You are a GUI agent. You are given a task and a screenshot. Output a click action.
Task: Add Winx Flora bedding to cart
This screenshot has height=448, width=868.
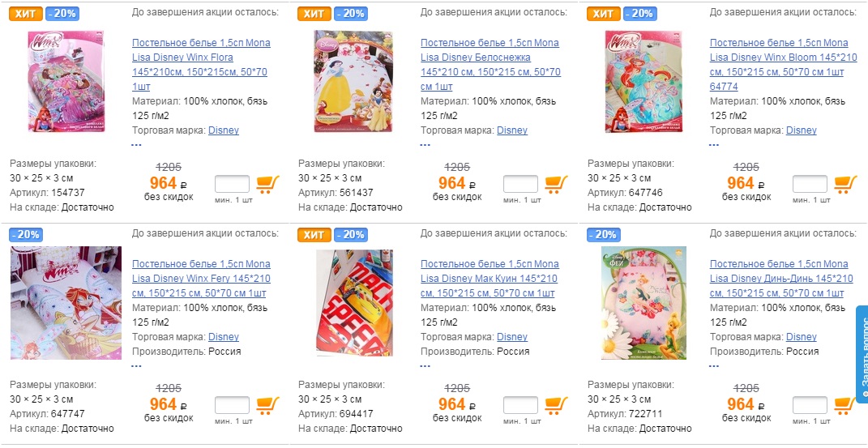pos(268,184)
